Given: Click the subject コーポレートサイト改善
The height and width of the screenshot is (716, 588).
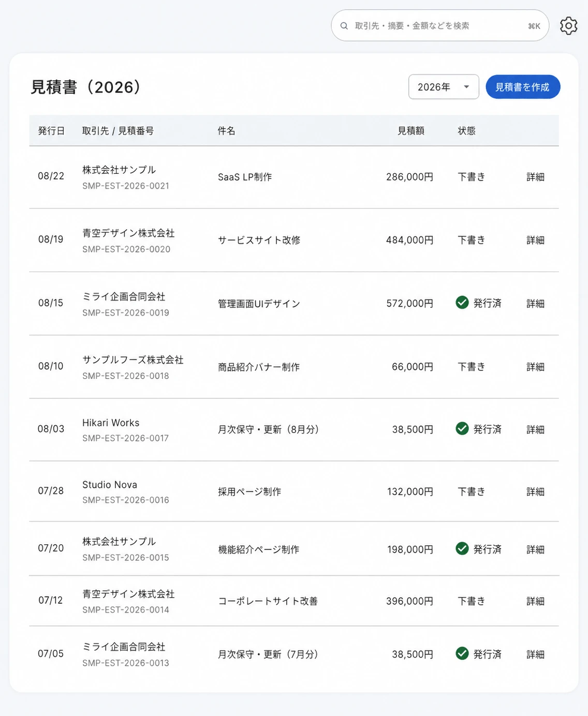Looking at the screenshot, I should (268, 601).
